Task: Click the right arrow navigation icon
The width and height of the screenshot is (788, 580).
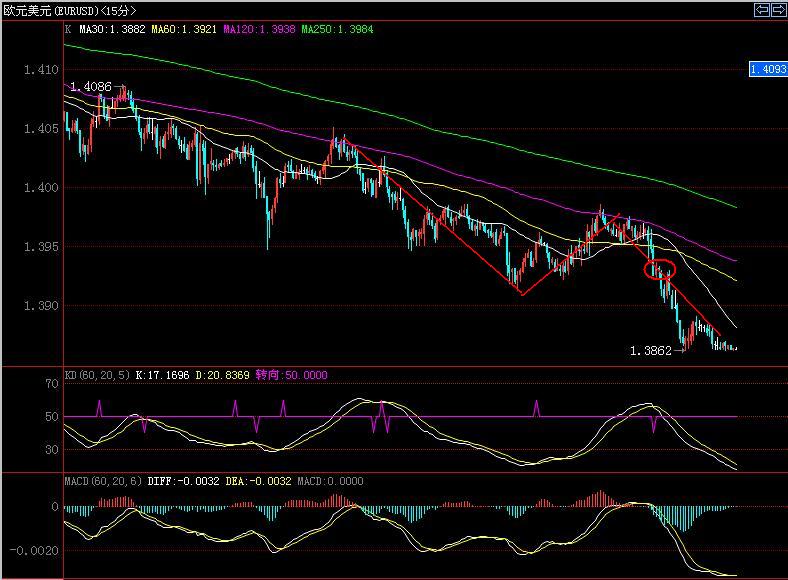Action: (778, 10)
